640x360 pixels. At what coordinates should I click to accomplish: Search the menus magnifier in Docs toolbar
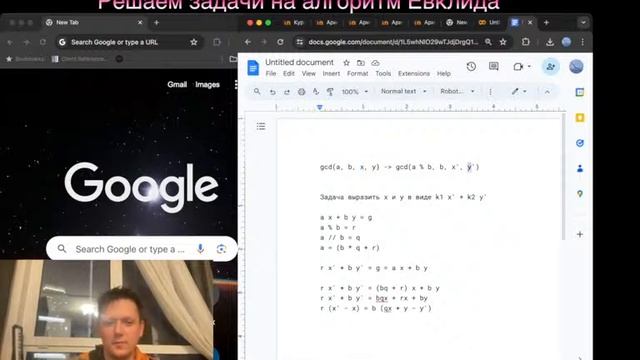tap(257, 91)
